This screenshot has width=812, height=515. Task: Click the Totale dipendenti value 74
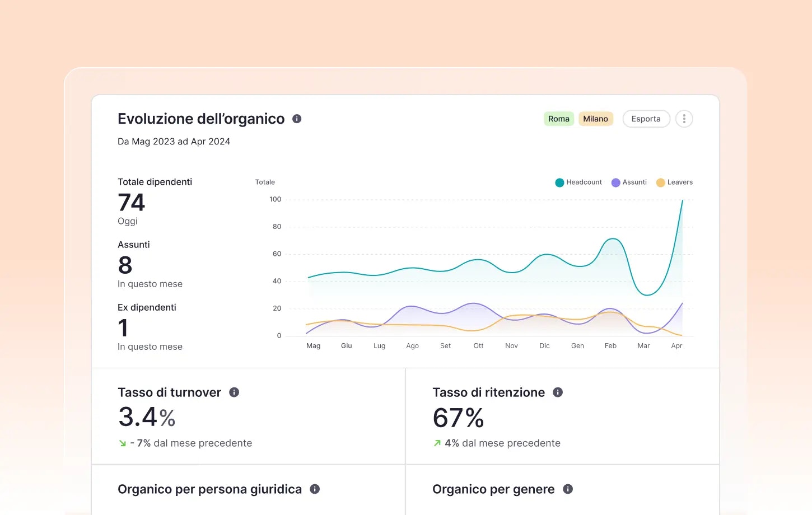click(x=131, y=203)
